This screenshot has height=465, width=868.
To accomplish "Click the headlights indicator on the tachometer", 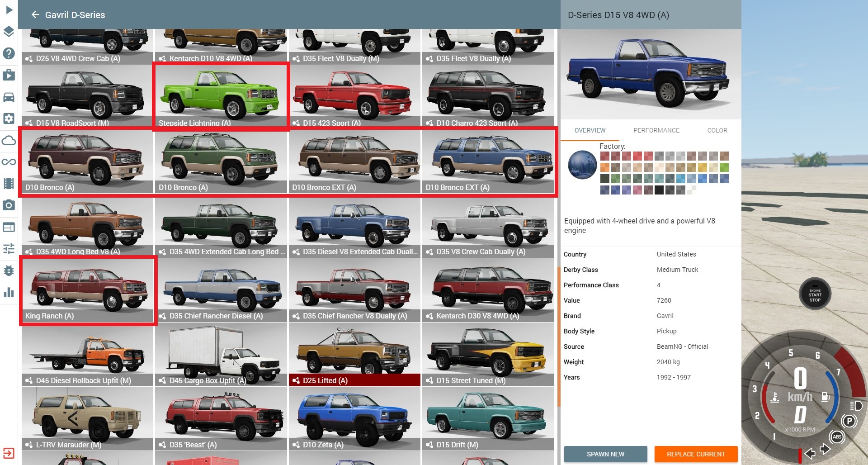I will pyautogui.click(x=856, y=405).
